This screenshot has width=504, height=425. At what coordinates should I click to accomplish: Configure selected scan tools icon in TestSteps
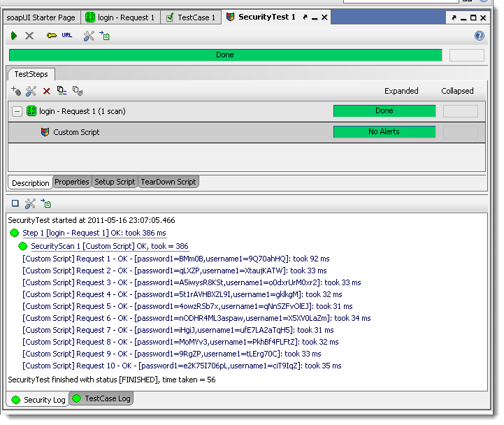coord(31,91)
